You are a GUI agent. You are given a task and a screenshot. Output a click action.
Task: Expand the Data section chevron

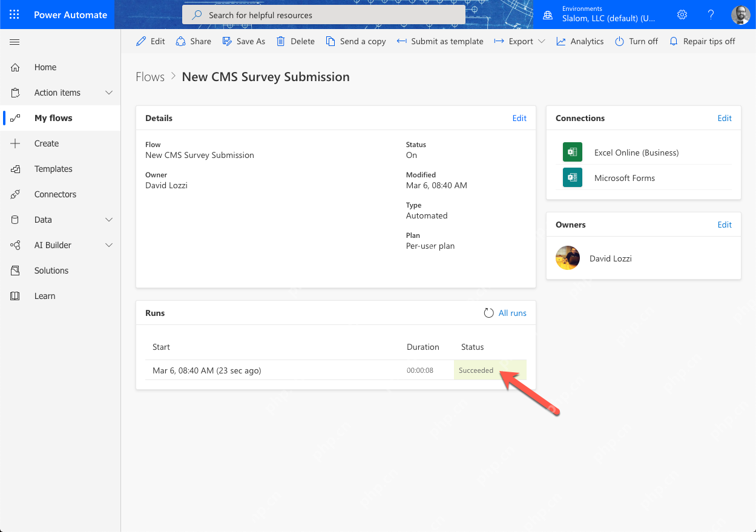click(x=109, y=220)
